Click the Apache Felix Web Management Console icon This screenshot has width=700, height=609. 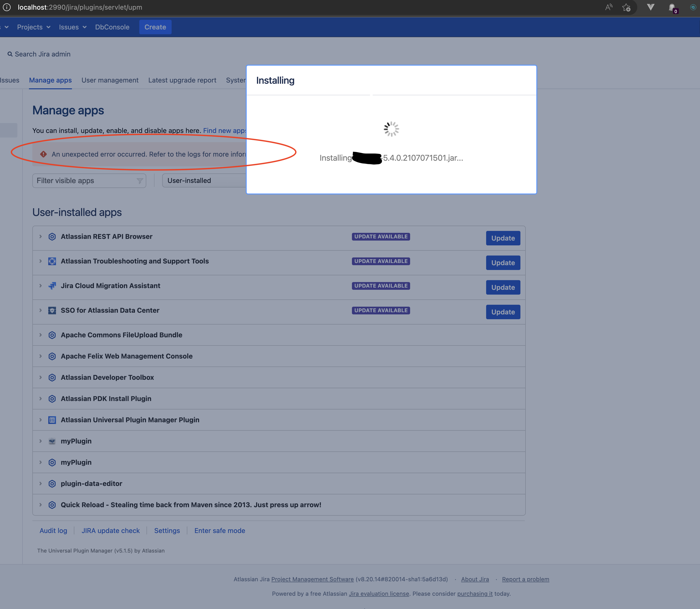point(52,356)
